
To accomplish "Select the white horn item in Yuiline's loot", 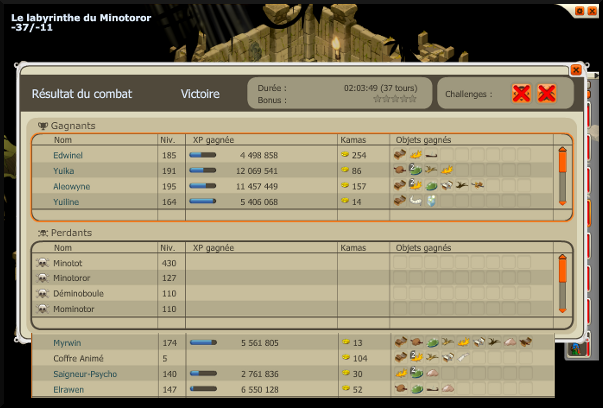I will pos(415,200).
